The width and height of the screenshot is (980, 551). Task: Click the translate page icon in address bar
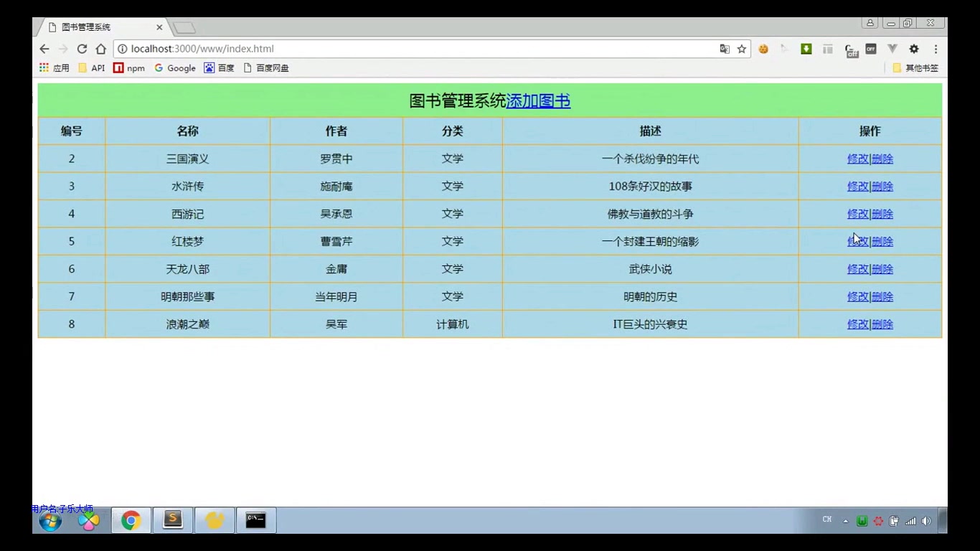point(725,49)
